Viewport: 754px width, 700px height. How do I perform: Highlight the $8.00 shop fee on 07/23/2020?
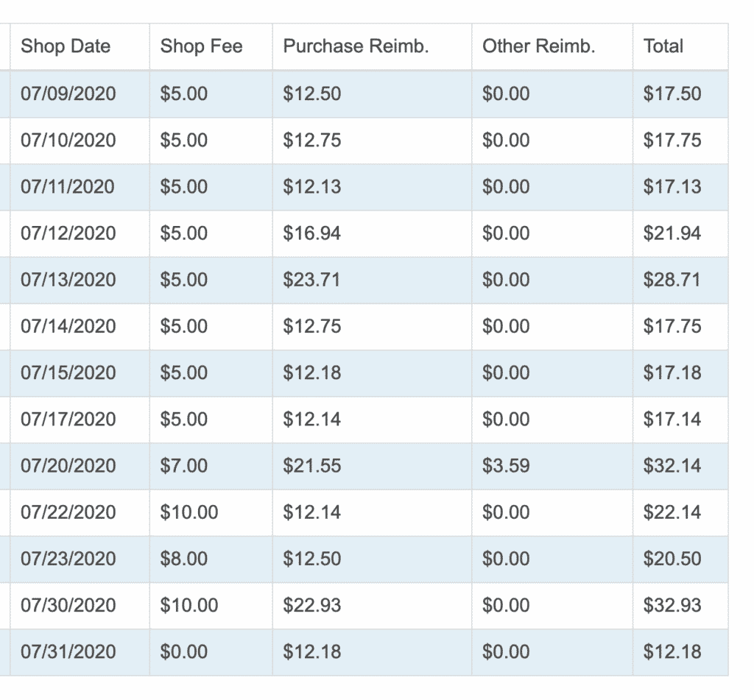(184, 559)
